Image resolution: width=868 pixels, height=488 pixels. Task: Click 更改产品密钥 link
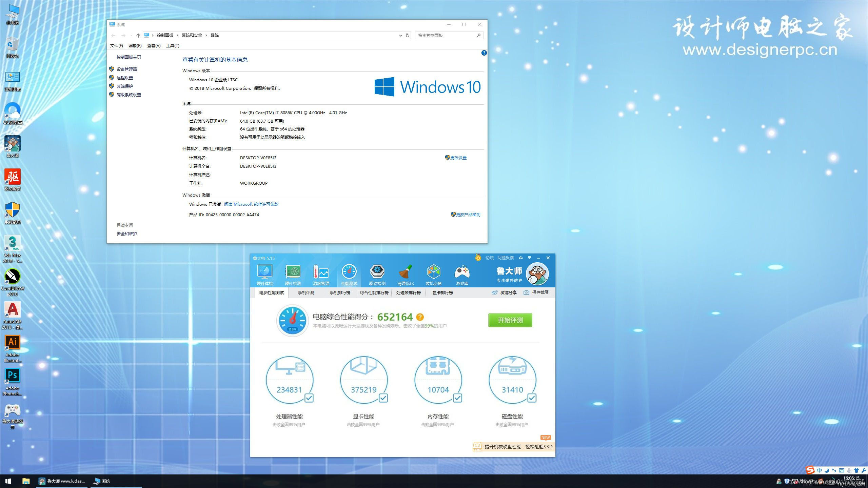(468, 215)
